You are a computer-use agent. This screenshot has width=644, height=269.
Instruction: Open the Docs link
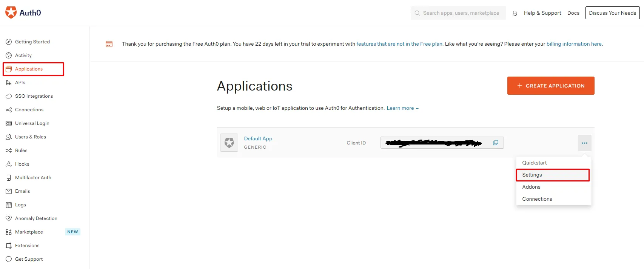[x=573, y=13]
